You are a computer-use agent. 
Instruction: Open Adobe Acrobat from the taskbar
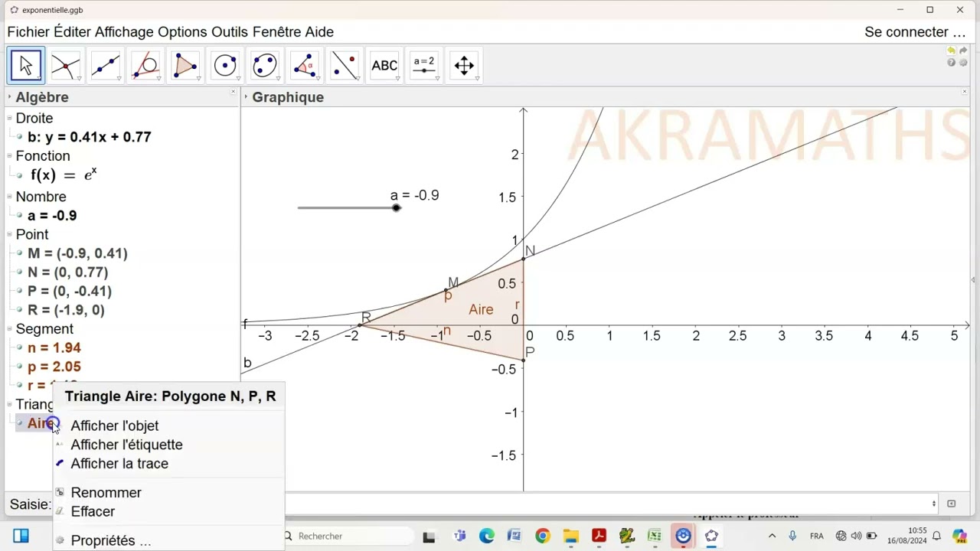pyautogui.click(x=599, y=536)
